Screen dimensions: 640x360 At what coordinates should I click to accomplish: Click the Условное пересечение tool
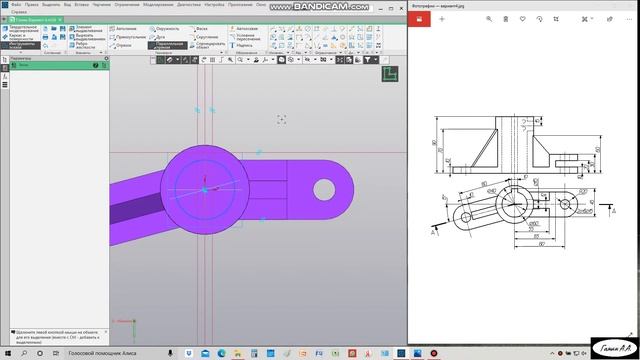pos(245,37)
